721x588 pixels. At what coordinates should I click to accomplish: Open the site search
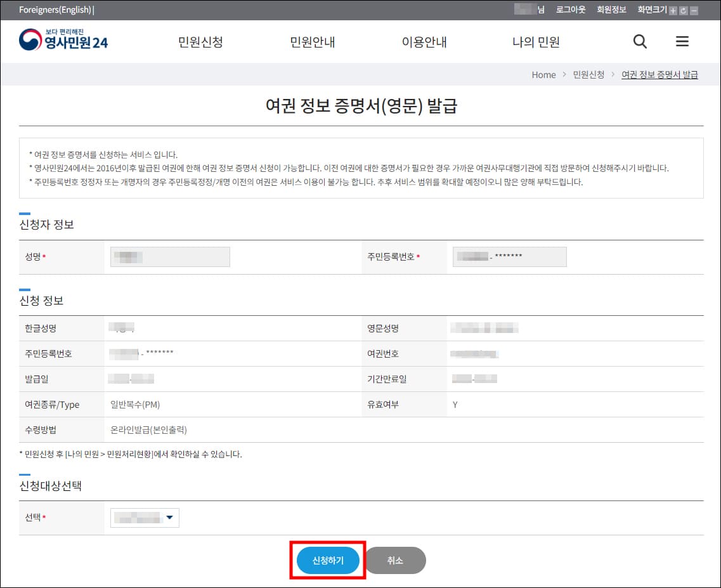pyautogui.click(x=639, y=41)
